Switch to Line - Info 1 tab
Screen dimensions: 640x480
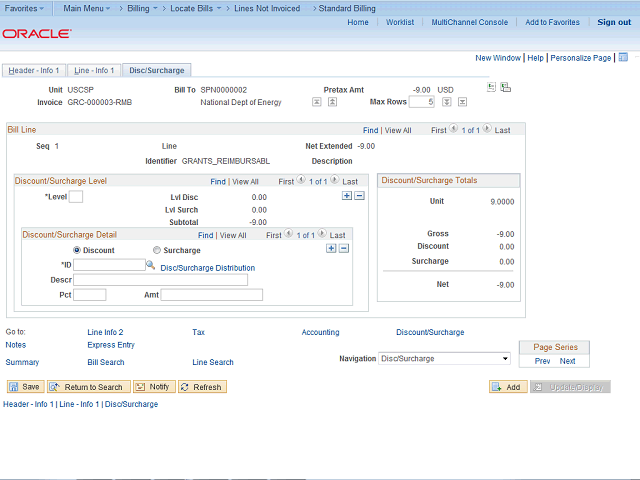click(95, 71)
